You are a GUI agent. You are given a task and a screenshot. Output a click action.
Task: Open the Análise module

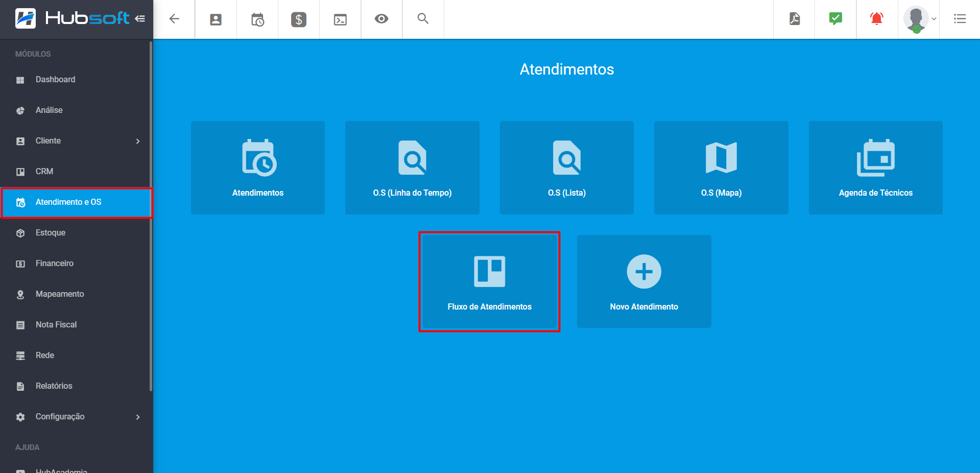77,110
